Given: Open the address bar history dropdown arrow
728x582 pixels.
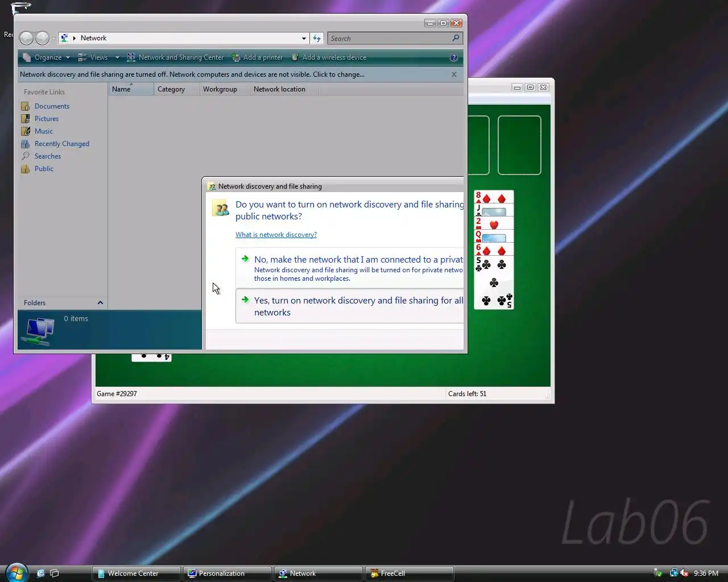Looking at the screenshot, I should pyautogui.click(x=304, y=39).
